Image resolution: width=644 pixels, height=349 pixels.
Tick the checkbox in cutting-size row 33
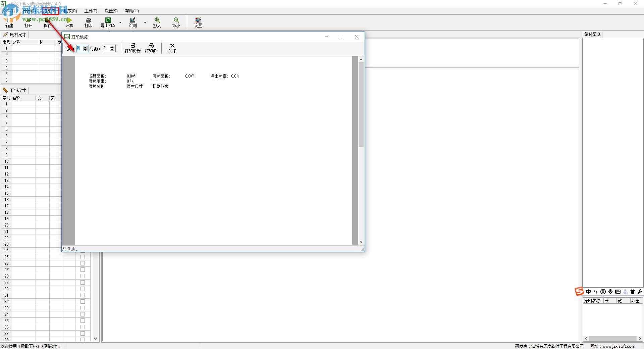(x=83, y=308)
